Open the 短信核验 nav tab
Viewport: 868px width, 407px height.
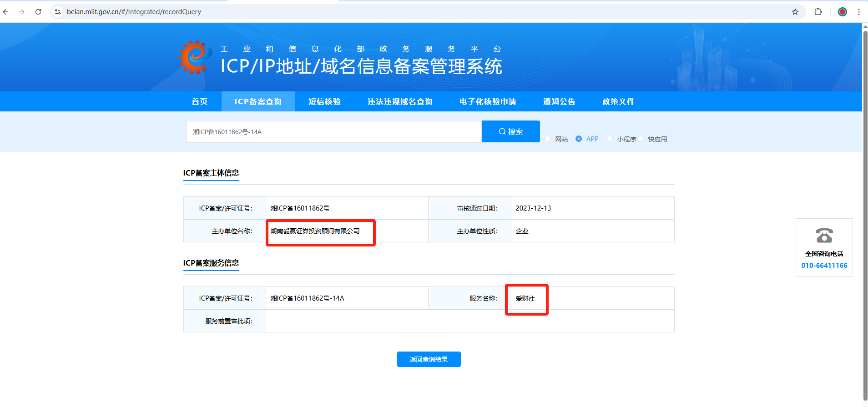click(324, 101)
